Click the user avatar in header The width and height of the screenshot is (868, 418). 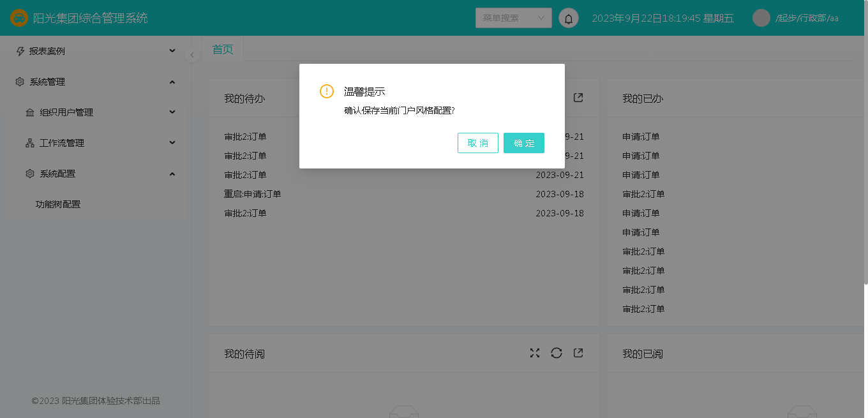pos(761,18)
